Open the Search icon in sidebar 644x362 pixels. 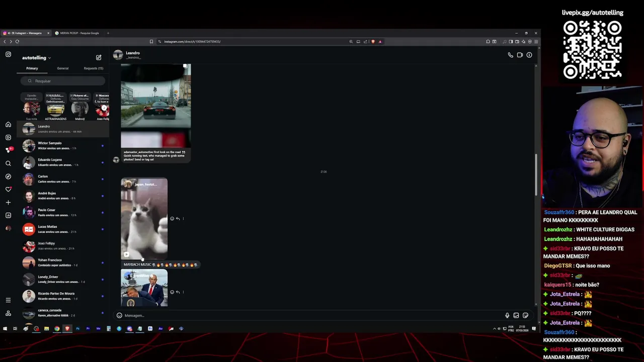(x=8, y=163)
